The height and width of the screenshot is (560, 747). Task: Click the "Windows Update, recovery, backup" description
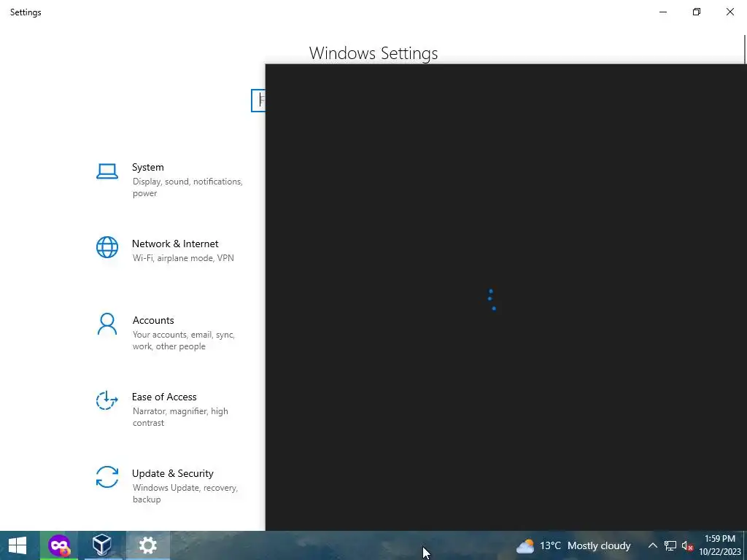[185, 494]
